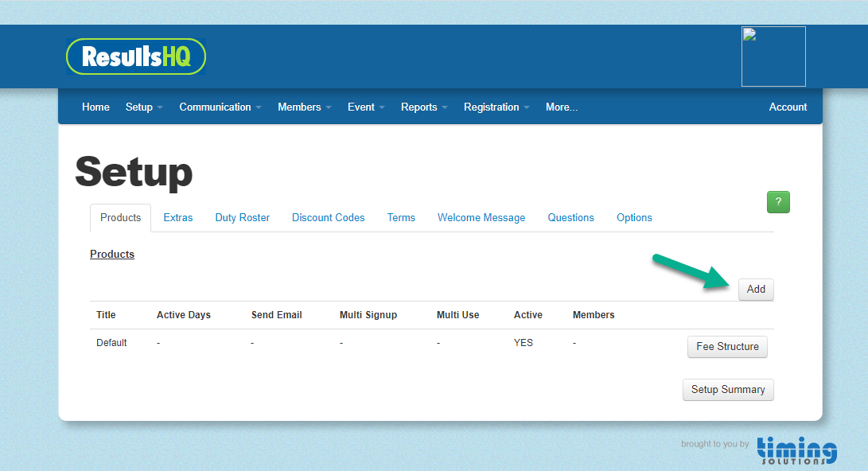868x471 pixels.
Task: Open the Members dropdown
Action: pos(305,107)
